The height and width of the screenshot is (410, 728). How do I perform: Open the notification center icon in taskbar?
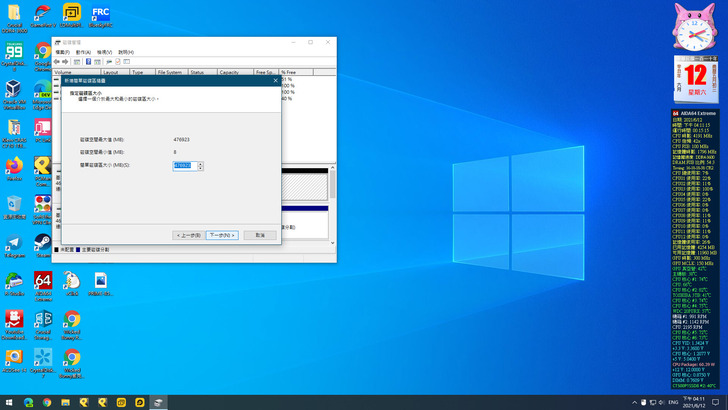(x=715, y=402)
